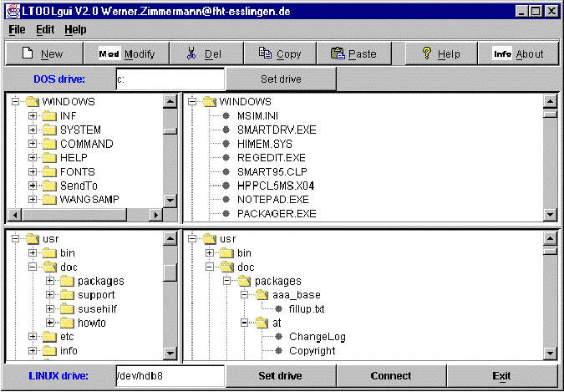
Task: Open the File menu
Action: [17, 29]
